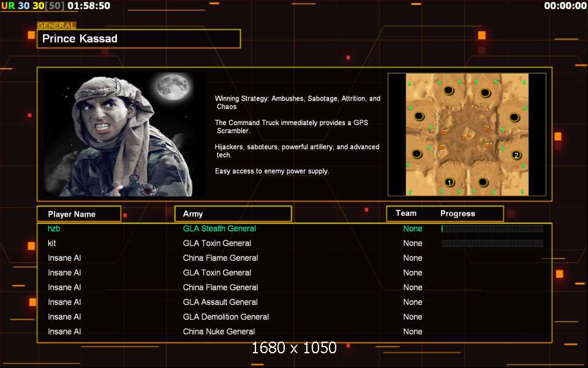Click the GLA Demolition General army entry

tap(226, 316)
